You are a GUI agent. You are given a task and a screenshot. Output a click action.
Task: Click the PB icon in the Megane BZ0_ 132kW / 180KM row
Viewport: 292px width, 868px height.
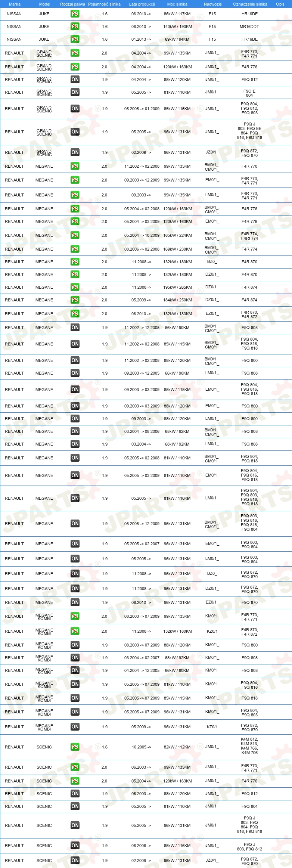coord(75,262)
